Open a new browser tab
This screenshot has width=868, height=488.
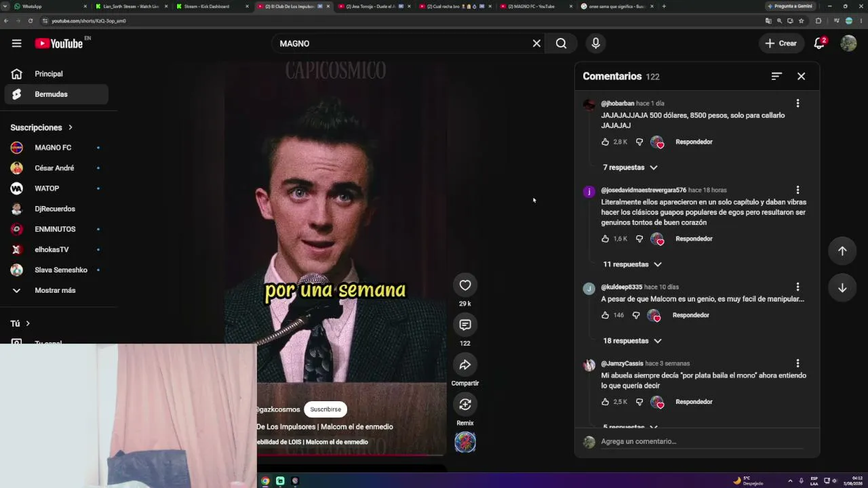(x=664, y=6)
